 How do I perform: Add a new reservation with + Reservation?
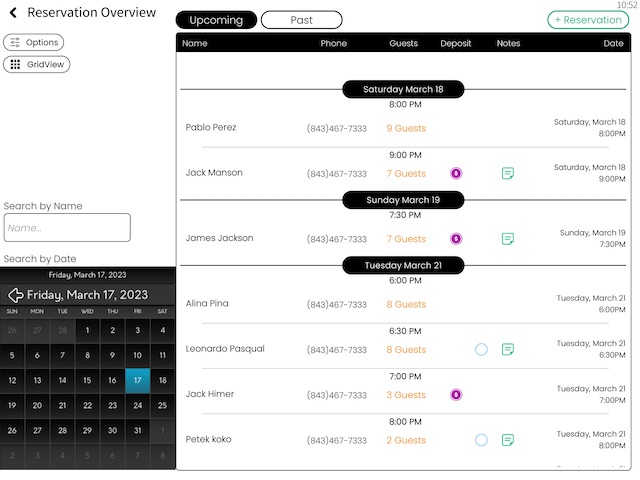tap(588, 20)
